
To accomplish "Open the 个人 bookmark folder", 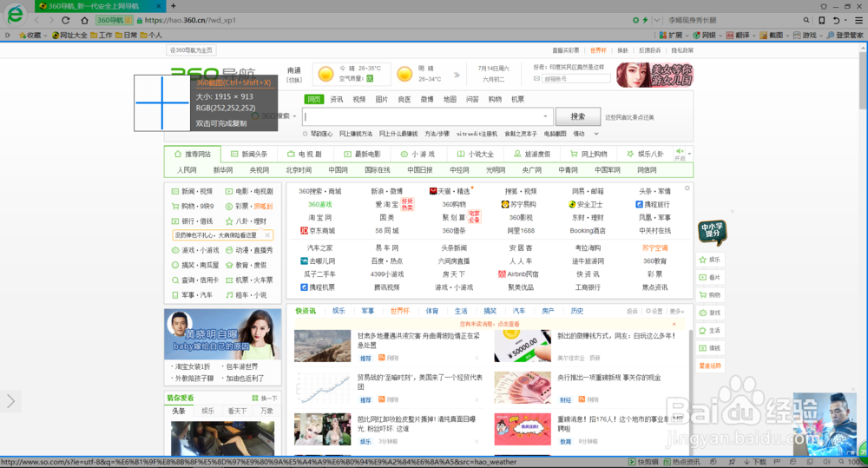I will (151, 35).
